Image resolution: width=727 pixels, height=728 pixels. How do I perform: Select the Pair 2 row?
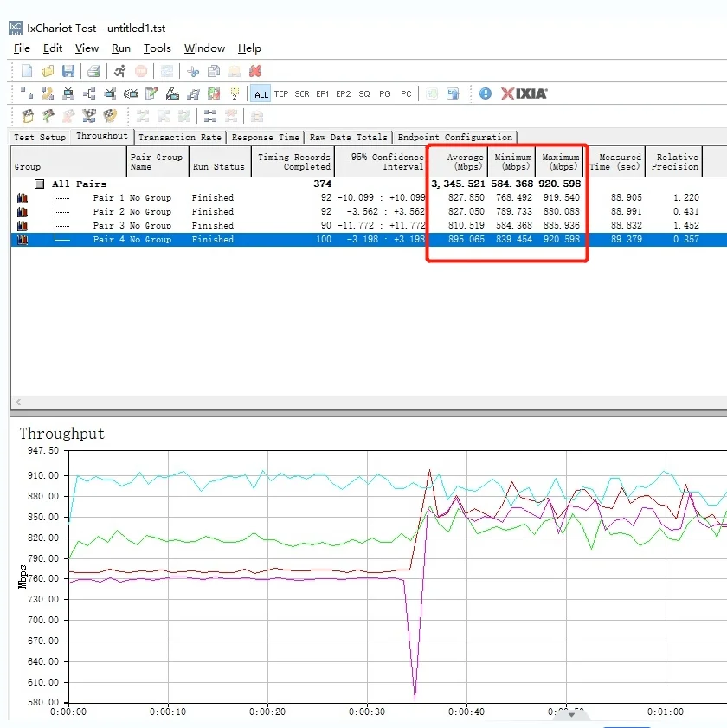pos(132,211)
